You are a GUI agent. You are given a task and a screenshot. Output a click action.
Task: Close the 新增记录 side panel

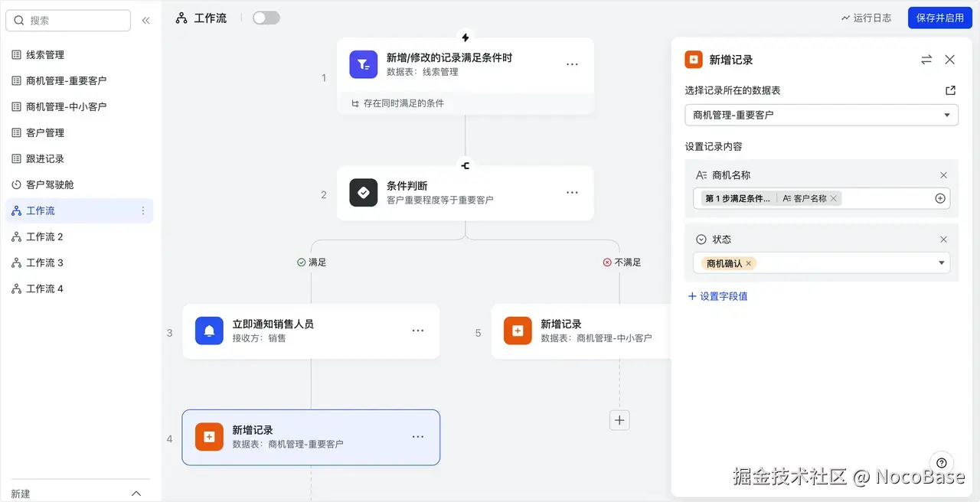(950, 60)
